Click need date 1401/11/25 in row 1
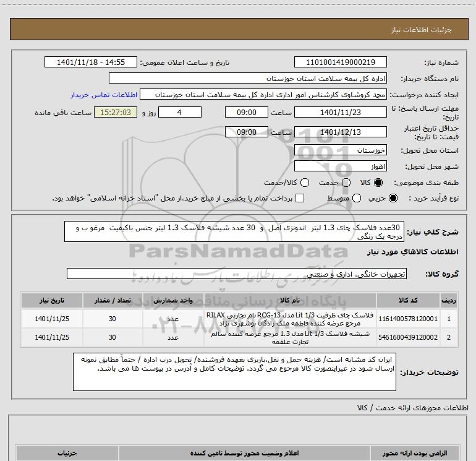 [x=52, y=319]
